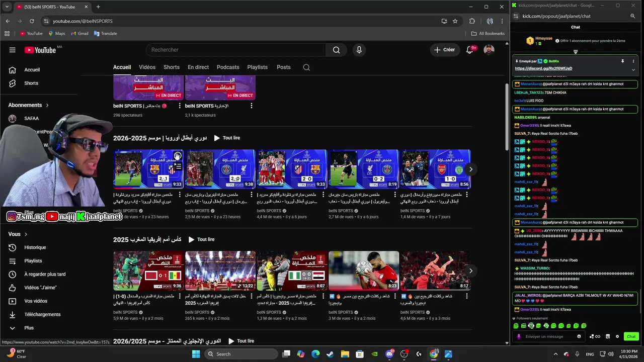The image size is (644, 362).
Task: Open the All Bookmarks folder
Action: tap(488, 34)
